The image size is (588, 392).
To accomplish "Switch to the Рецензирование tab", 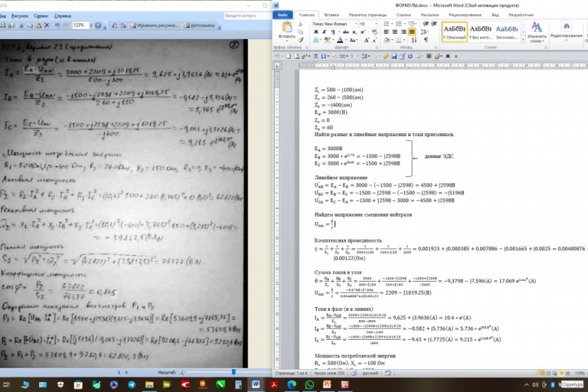I will (465, 14).
